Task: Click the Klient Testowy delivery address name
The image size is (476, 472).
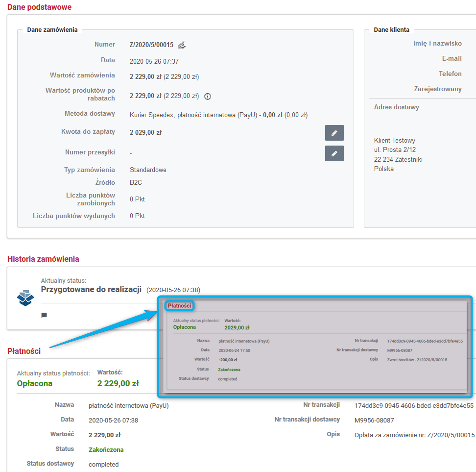Action: point(395,140)
